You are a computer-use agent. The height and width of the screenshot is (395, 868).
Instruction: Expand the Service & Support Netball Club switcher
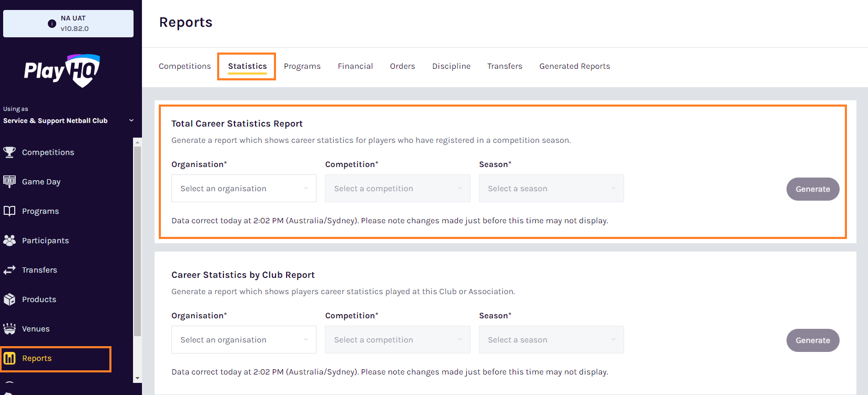68,120
